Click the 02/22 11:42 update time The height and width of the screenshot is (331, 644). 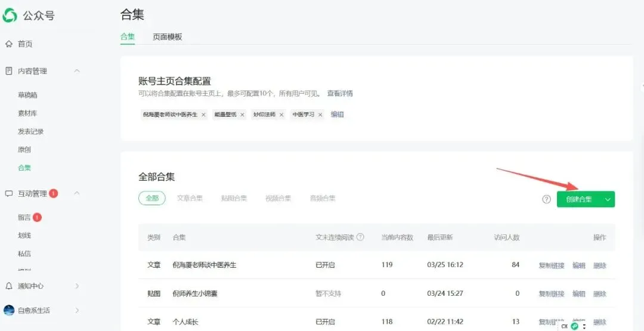click(x=445, y=321)
